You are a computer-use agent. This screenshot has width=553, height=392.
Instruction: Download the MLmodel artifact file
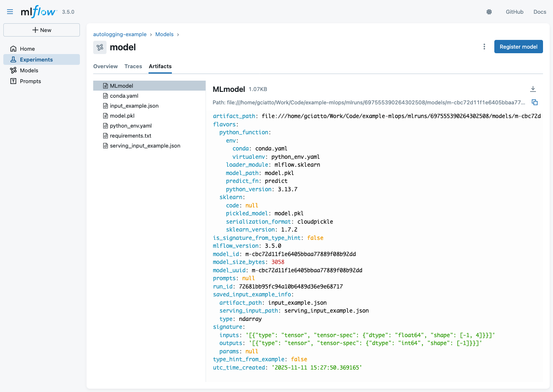click(533, 89)
